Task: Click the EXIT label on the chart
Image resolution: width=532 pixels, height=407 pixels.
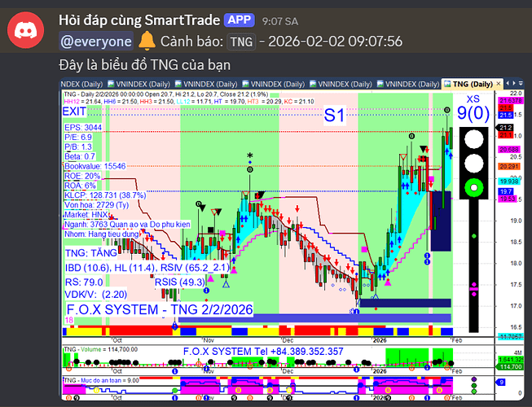Action: click(x=74, y=112)
